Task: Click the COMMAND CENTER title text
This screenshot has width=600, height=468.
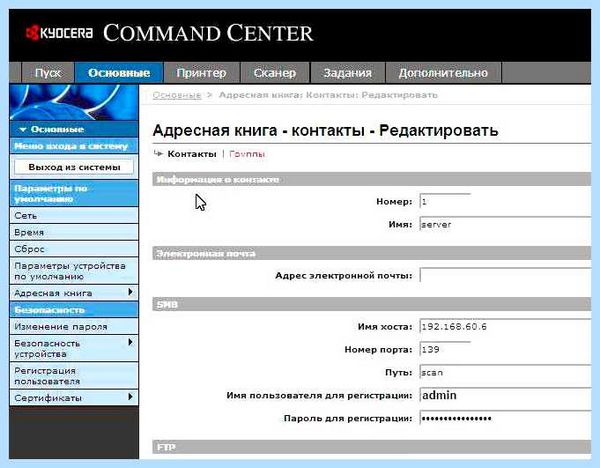Action: pyautogui.click(x=208, y=33)
